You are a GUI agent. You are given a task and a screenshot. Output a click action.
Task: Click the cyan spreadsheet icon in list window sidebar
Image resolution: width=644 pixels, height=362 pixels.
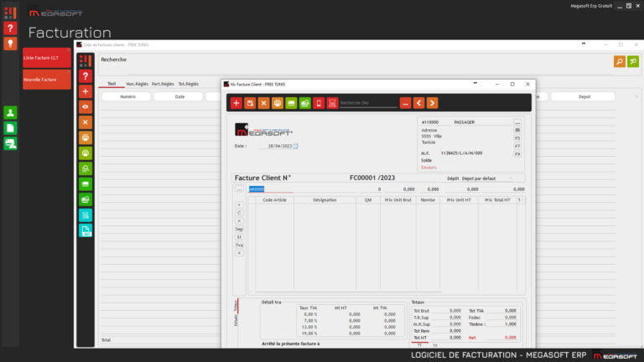[86, 215]
